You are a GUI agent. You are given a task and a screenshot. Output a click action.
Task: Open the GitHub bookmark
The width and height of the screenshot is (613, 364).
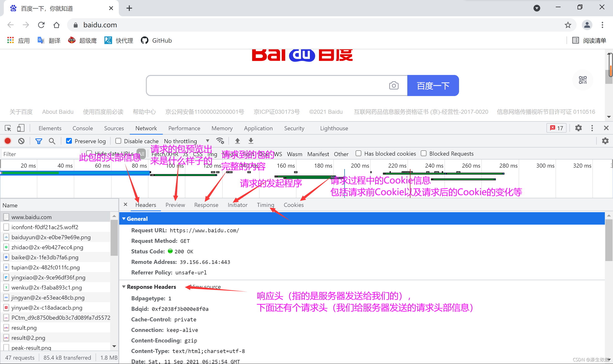[x=156, y=40]
